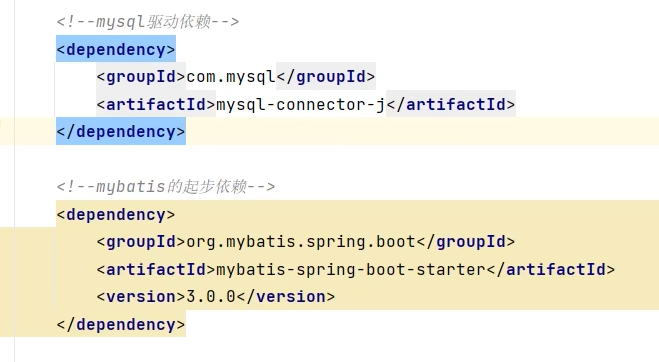The height and width of the screenshot is (362, 659).
Task: Click closing groupId tag after org.mybatis.spring.boot
Action: click(x=465, y=242)
